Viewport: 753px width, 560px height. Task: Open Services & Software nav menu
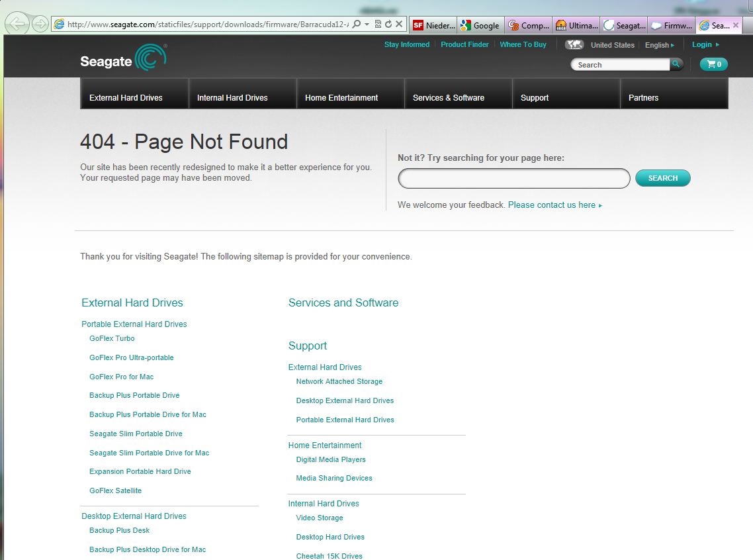(459, 93)
